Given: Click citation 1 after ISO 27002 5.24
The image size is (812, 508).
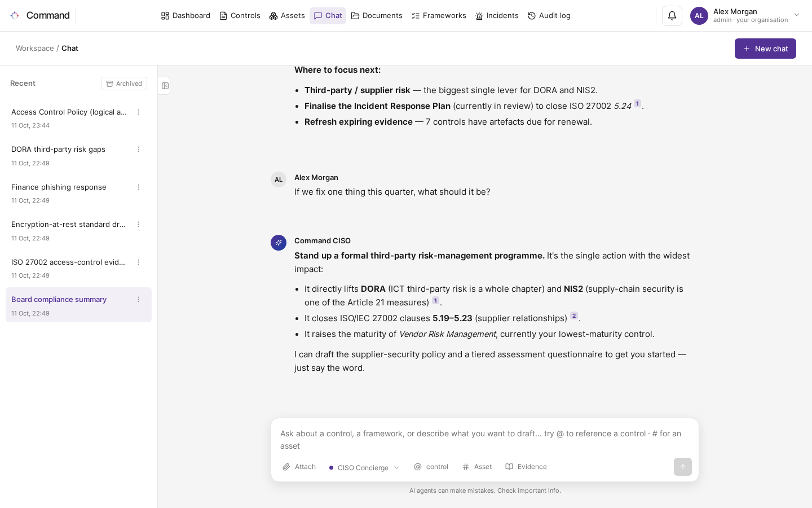Looking at the screenshot, I should click(637, 103).
